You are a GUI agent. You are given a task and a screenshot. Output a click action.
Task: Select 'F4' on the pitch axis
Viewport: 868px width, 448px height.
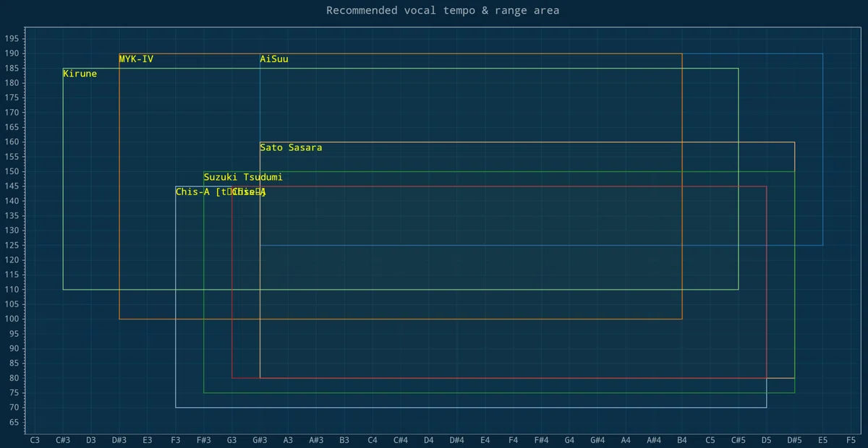coord(514,439)
